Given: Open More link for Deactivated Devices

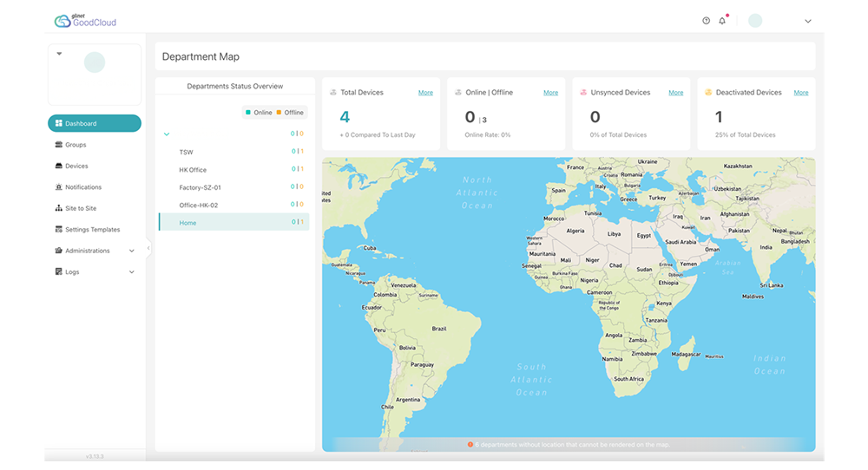Looking at the screenshot, I should click(x=801, y=92).
